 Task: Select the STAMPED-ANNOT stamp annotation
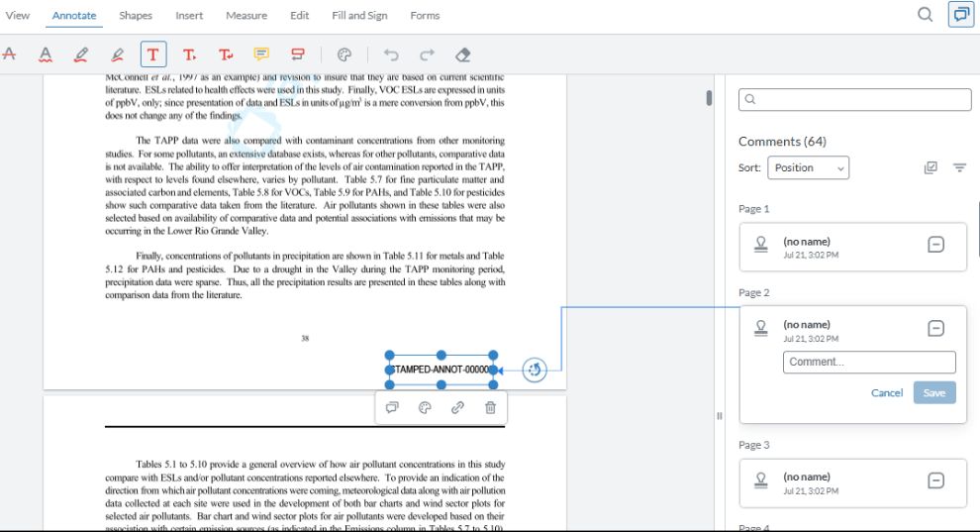pyautogui.click(x=441, y=370)
